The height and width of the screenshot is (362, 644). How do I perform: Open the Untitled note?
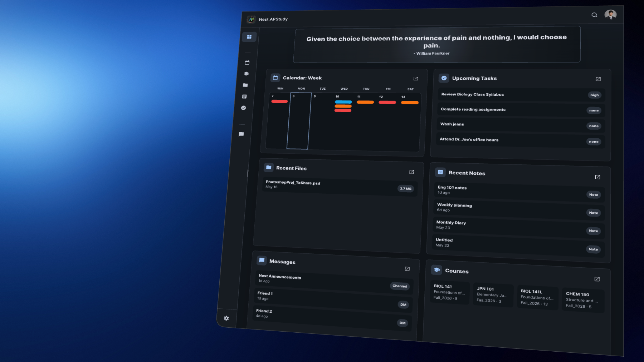(x=518, y=245)
